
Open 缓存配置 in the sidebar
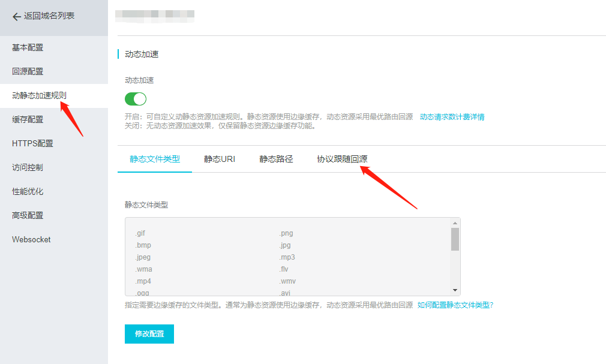coord(54,119)
